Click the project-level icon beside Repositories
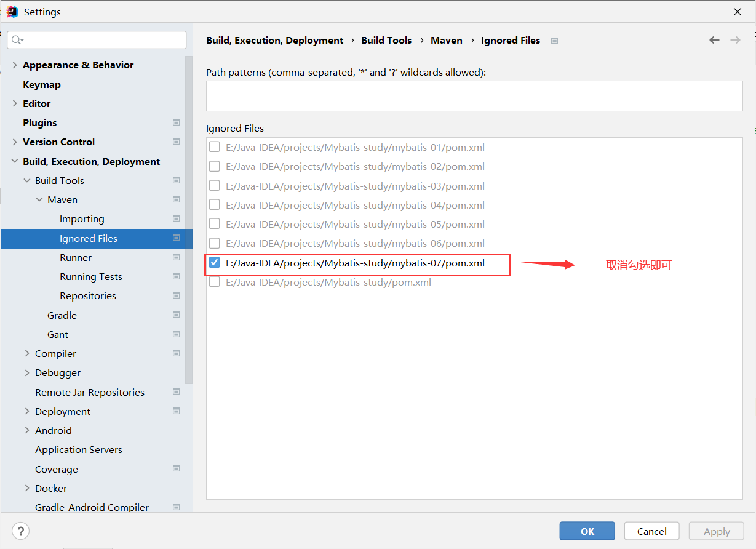This screenshot has height=549, width=756. click(176, 295)
